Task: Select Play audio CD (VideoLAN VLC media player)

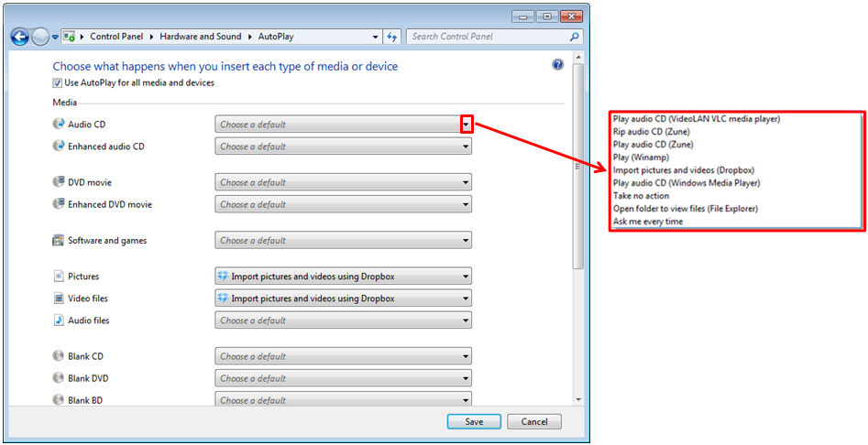Action: coord(697,118)
